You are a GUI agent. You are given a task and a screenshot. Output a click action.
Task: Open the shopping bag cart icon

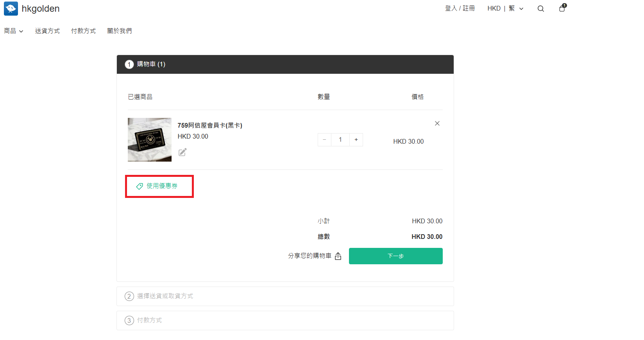coord(562,8)
